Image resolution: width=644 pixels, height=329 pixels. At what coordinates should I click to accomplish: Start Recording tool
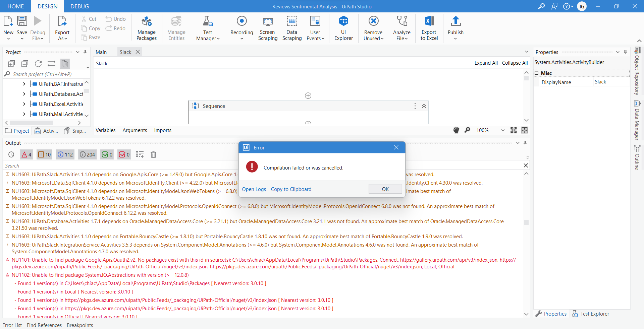pos(241,28)
